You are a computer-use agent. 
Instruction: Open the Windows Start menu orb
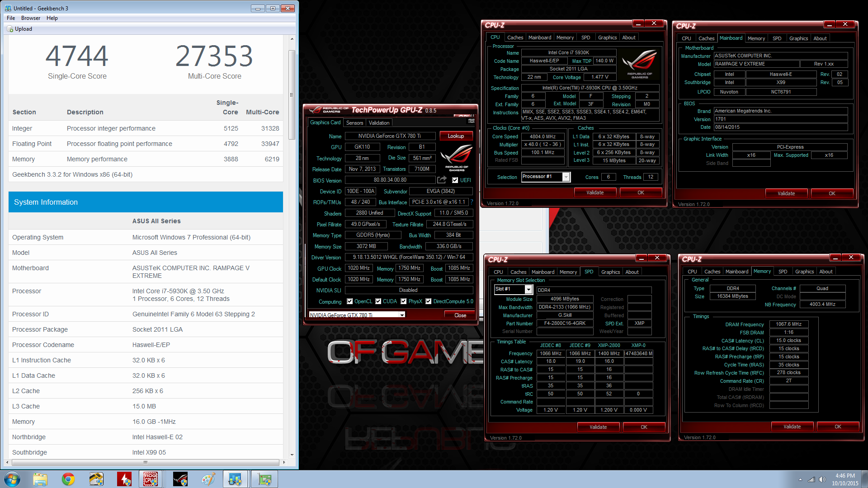click(12, 479)
